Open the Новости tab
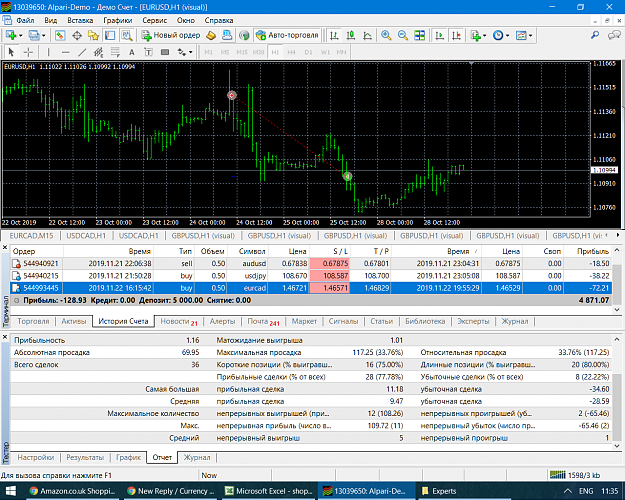 tap(179, 321)
